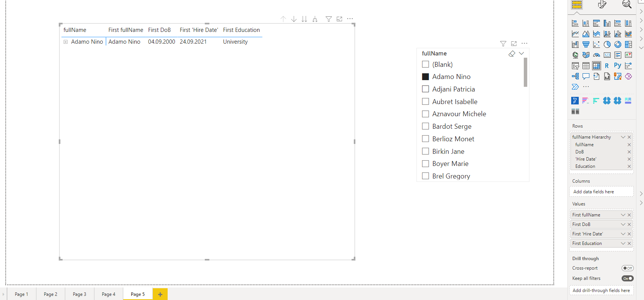The height and width of the screenshot is (300, 644).
Task: Select the Pie chart visual
Action: click(x=607, y=44)
